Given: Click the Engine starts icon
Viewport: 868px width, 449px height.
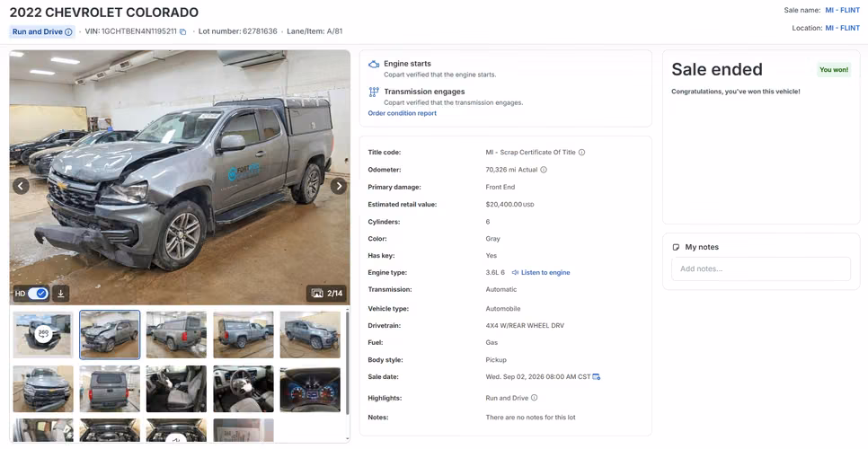Looking at the screenshot, I should (x=374, y=64).
